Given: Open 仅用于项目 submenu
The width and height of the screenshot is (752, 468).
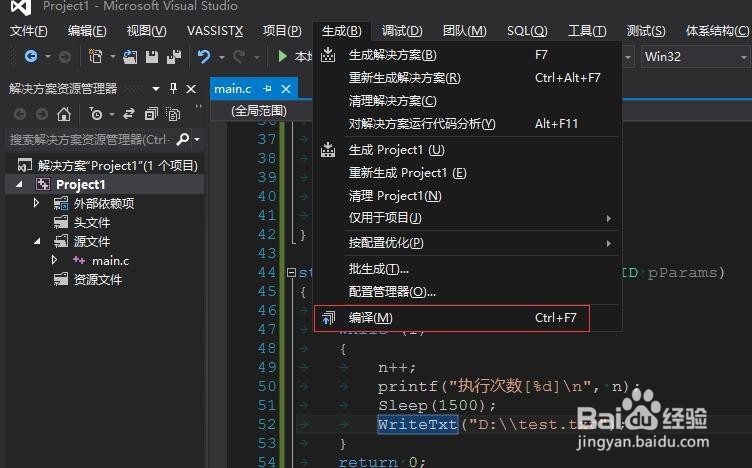Looking at the screenshot, I should 468,218.
